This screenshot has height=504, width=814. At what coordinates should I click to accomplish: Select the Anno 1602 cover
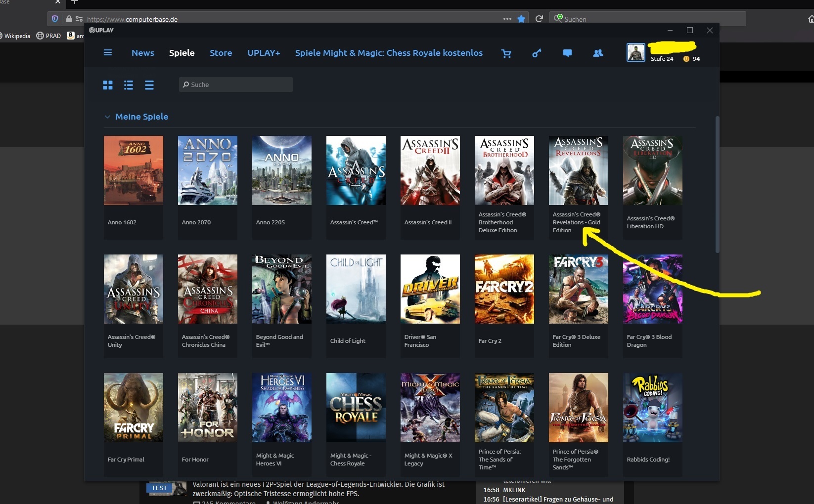point(134,170)
